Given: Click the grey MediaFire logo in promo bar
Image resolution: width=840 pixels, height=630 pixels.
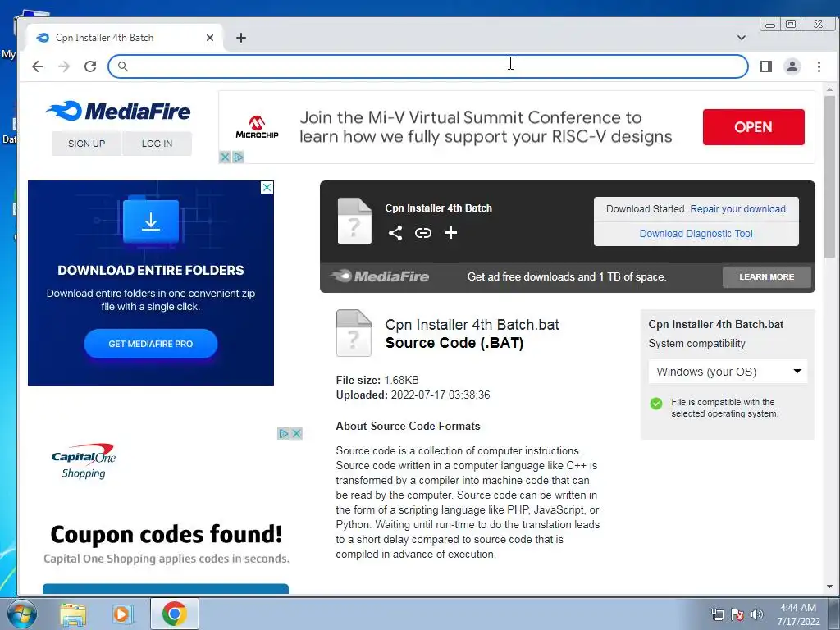Looking at the screenshot, I should pyautogui.click(x=379, y=276).
